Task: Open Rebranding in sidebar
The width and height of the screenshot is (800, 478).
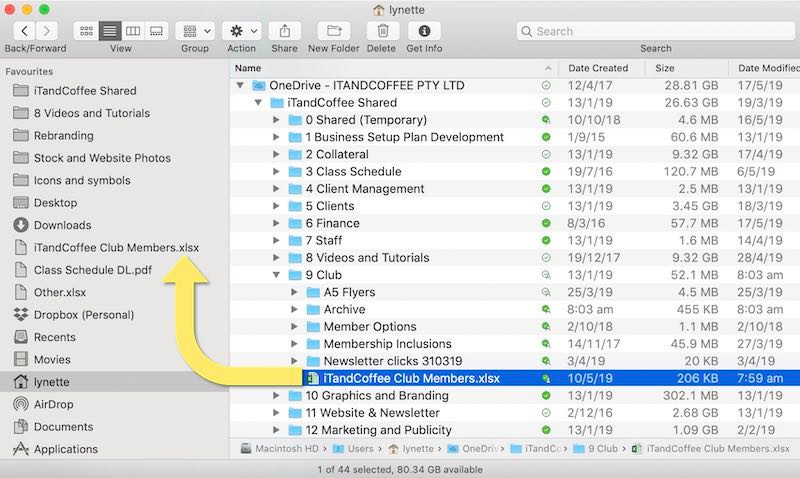Action: pyautogui.click(x=64, y=136)
